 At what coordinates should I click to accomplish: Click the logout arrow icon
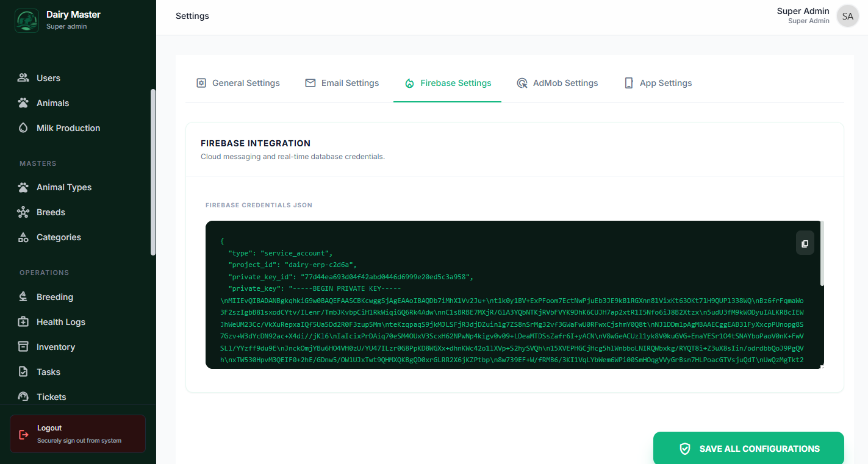pyautogui.click(x=23, y=434)
